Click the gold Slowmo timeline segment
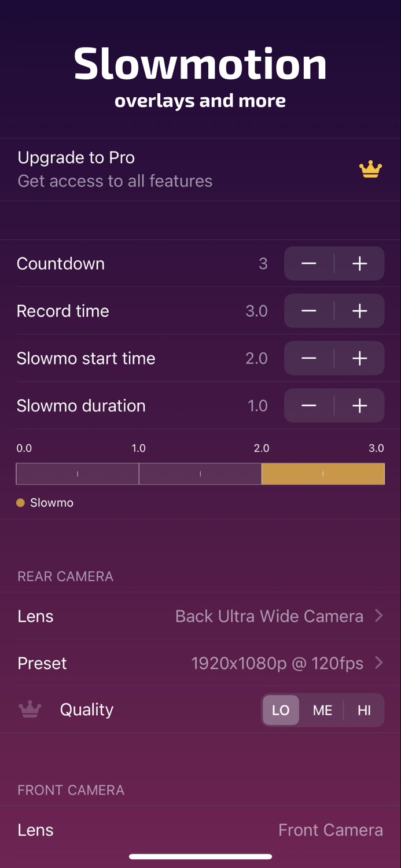The width and height of the screenshot is (401, 868). (x=323, y=474)
